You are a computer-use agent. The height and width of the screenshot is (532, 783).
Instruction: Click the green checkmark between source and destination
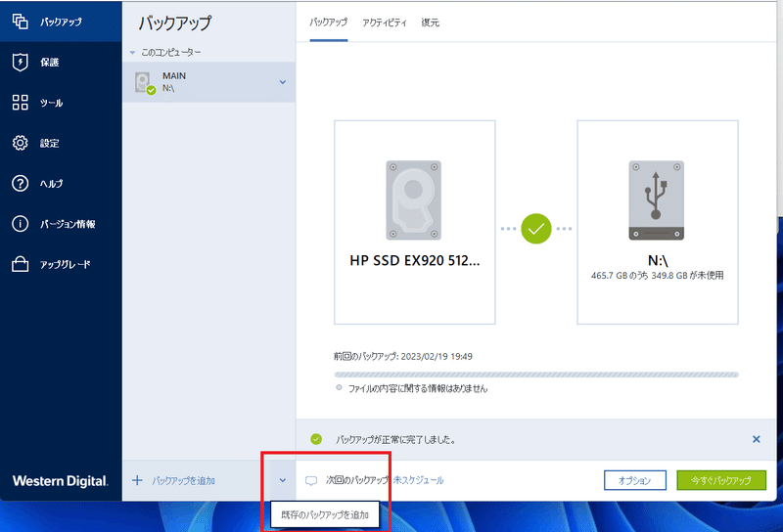coord(535,229)
